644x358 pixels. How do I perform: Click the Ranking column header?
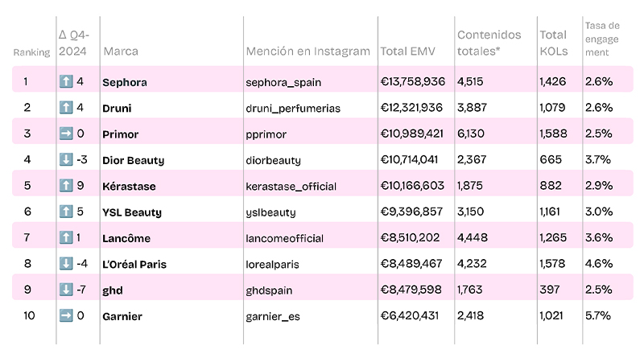31,52
